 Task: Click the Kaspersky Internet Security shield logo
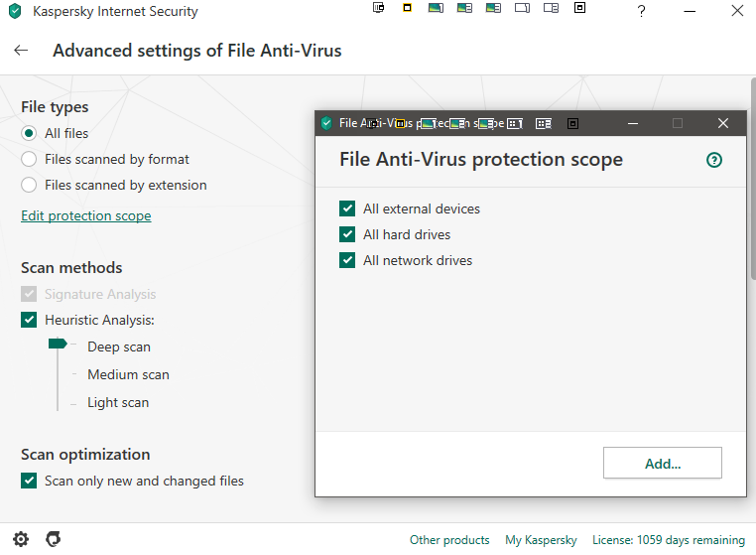pyautogui.click(x=14, y=12)
